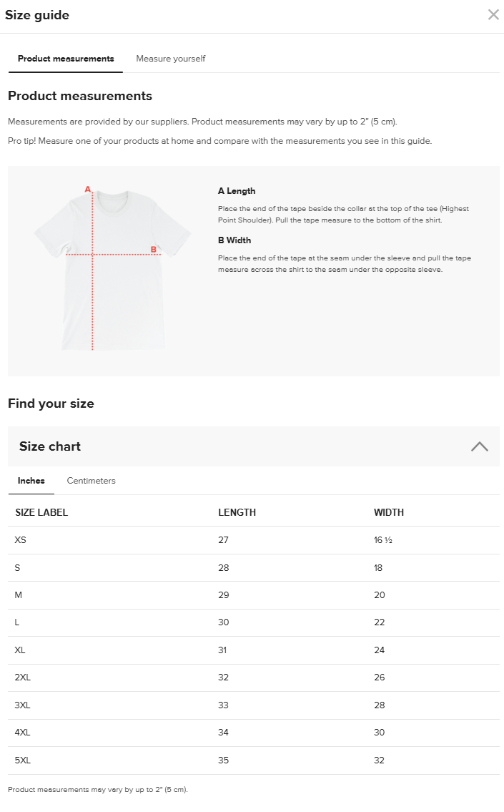The width and height of the screenshot is (504, 812).
Task: Click the LENGTH column header
Action: pyautogui.click(x=237, y=512)
